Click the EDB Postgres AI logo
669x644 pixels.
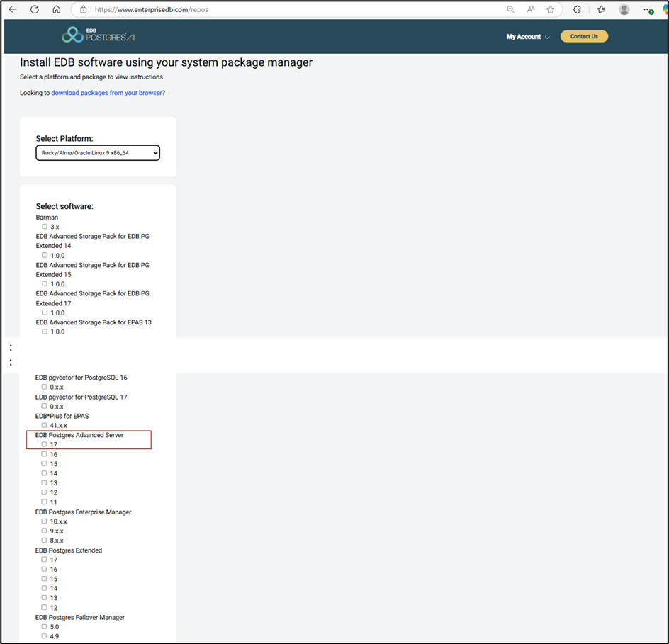98,35
